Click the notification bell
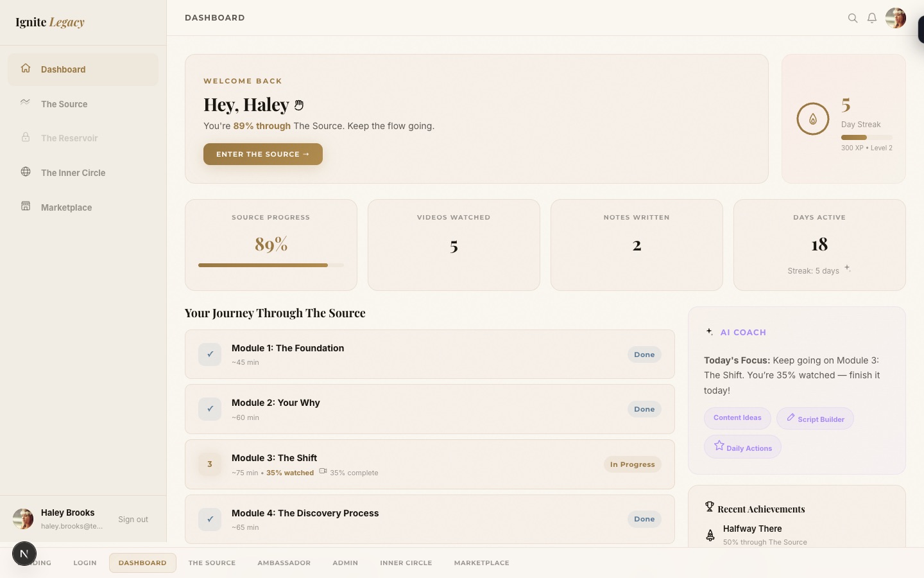The height and width of the screenshot is (578, 924). [872, 18]
